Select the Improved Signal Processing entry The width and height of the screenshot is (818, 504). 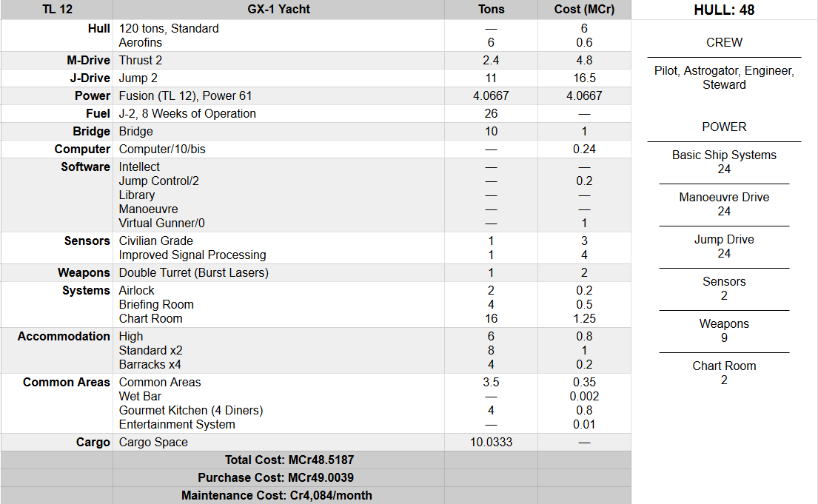pyautogui.click(x=192, y=255)
